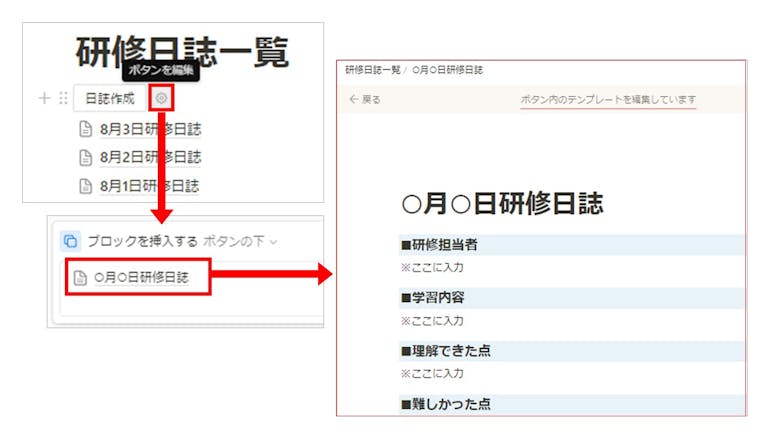The width and height of the screenshot is (768, 432).
Task: Click the 日誌作成 button
Action: point(110,98)
